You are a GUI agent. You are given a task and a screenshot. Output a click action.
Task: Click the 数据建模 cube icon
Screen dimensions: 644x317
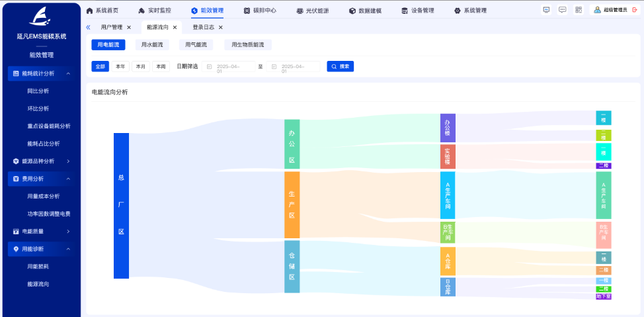352,11
